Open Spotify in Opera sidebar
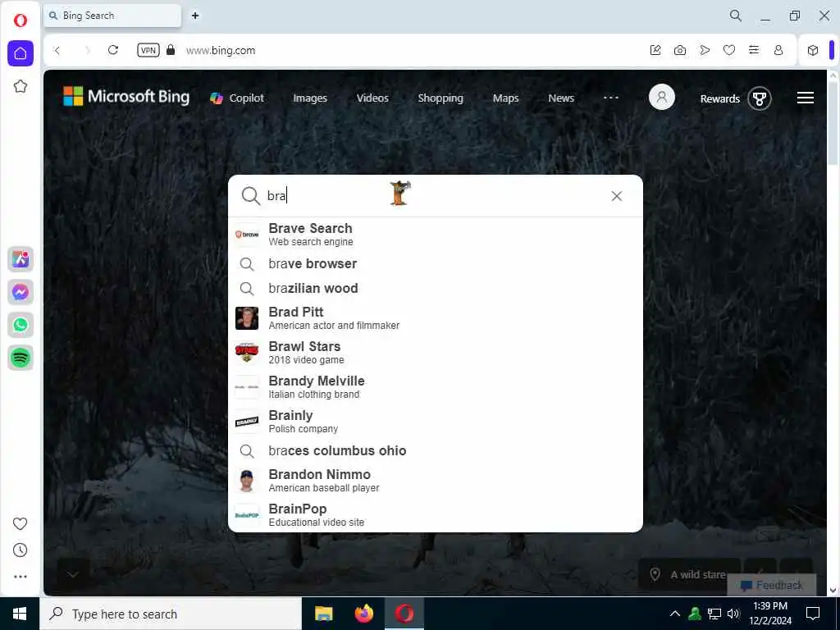Viewport: 840px width, 630px height. pos(21,358)
